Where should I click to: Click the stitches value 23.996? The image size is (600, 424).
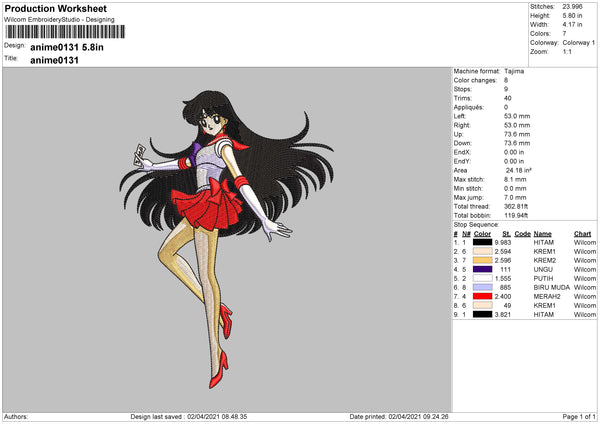tap(572, 7)
